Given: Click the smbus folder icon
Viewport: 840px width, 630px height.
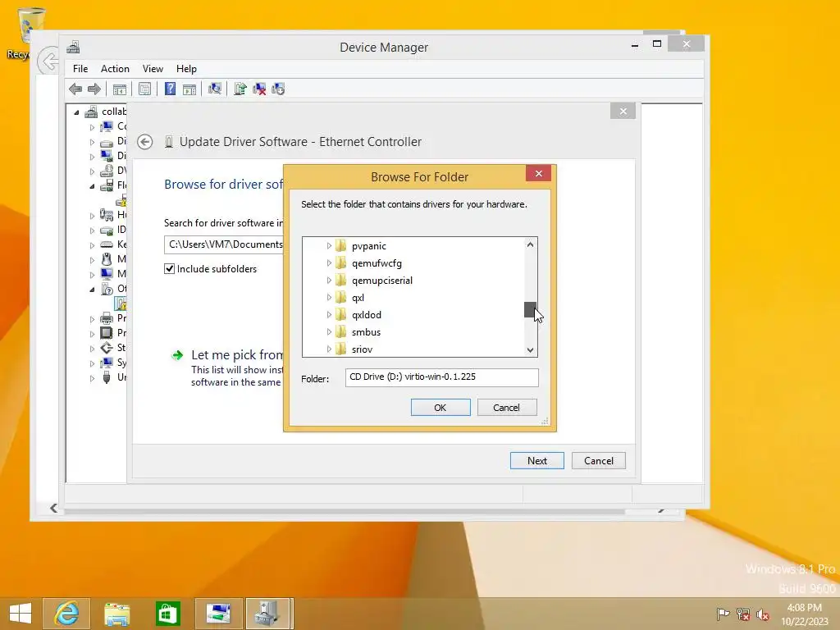Looking at the screenshot, I should [340, 332].
